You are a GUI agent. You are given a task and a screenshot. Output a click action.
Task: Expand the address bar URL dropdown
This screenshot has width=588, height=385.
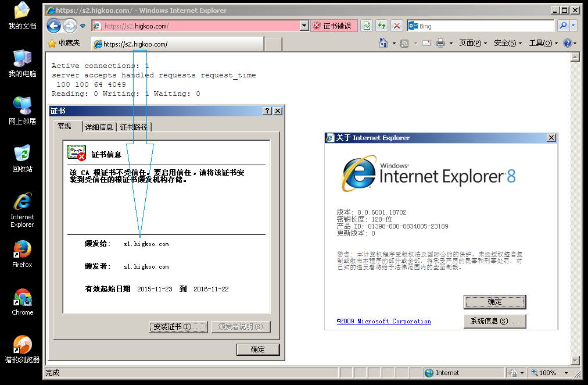point(304,26)
